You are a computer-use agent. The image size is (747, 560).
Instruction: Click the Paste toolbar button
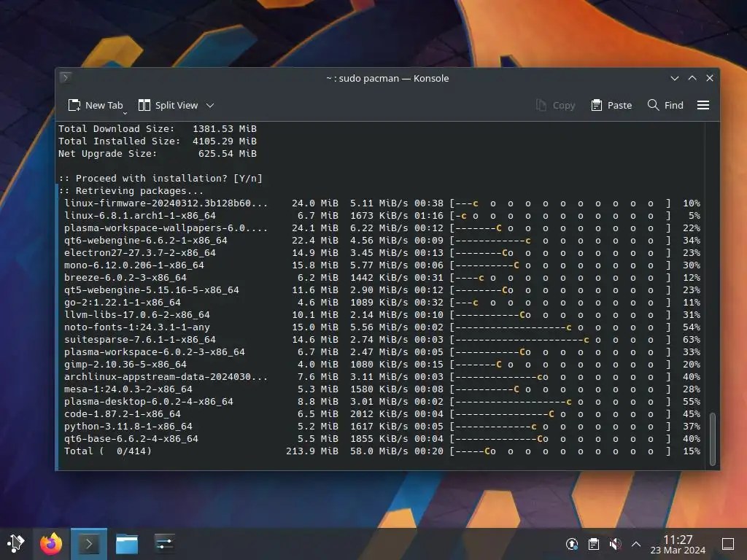coord(612,105)
